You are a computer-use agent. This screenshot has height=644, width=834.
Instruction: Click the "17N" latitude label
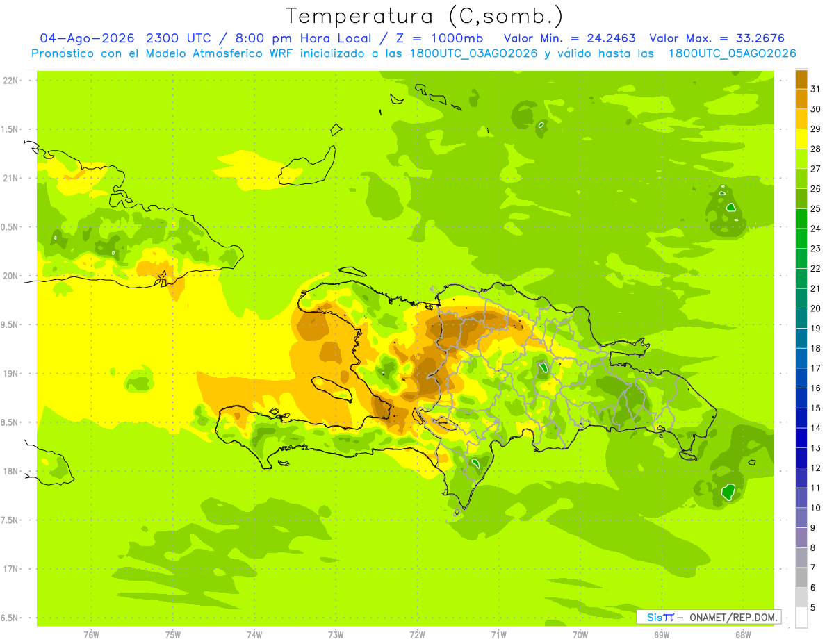pyautogui.click(x=10, y=569)
